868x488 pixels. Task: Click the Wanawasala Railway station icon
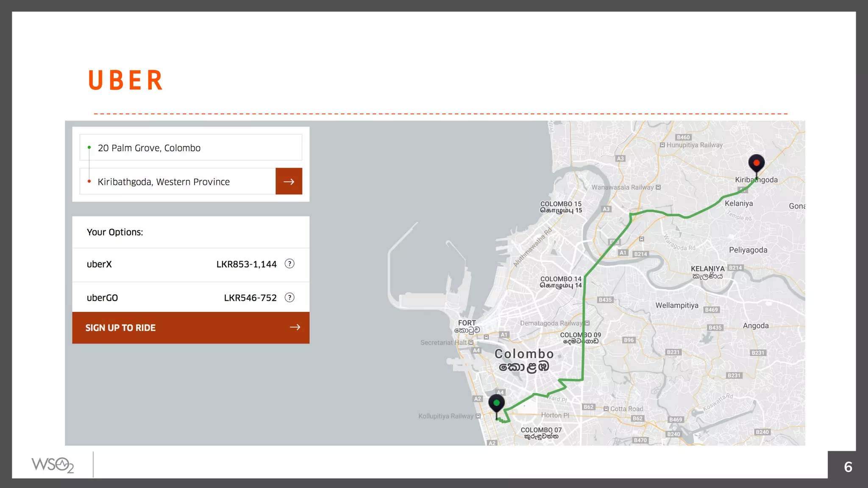pos(658,187)
